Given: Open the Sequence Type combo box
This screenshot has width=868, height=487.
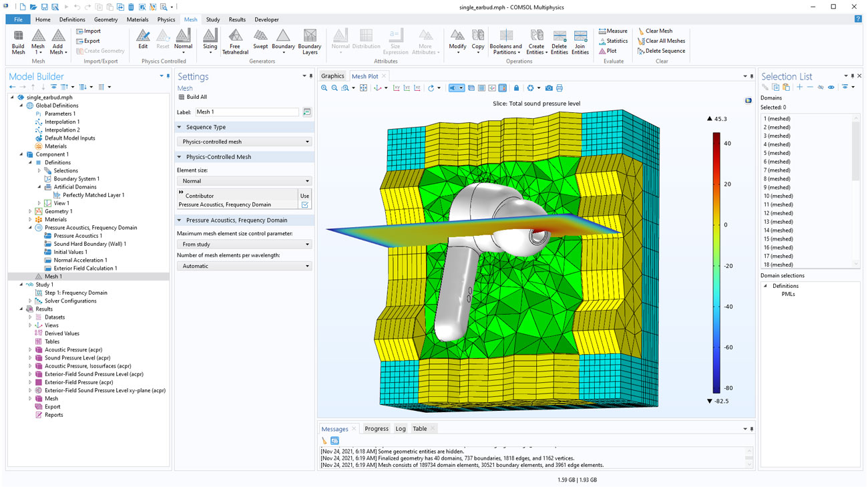Looking at the screenshot, I should coord(244,142).
